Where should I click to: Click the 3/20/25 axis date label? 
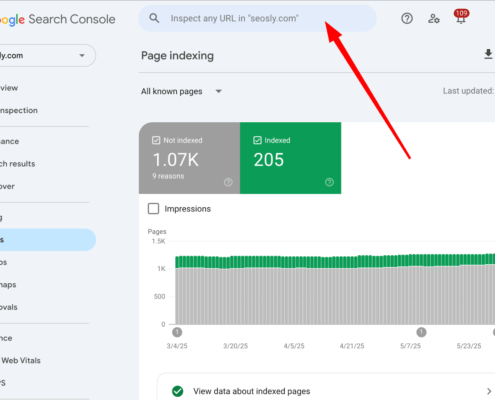point(236,346)
